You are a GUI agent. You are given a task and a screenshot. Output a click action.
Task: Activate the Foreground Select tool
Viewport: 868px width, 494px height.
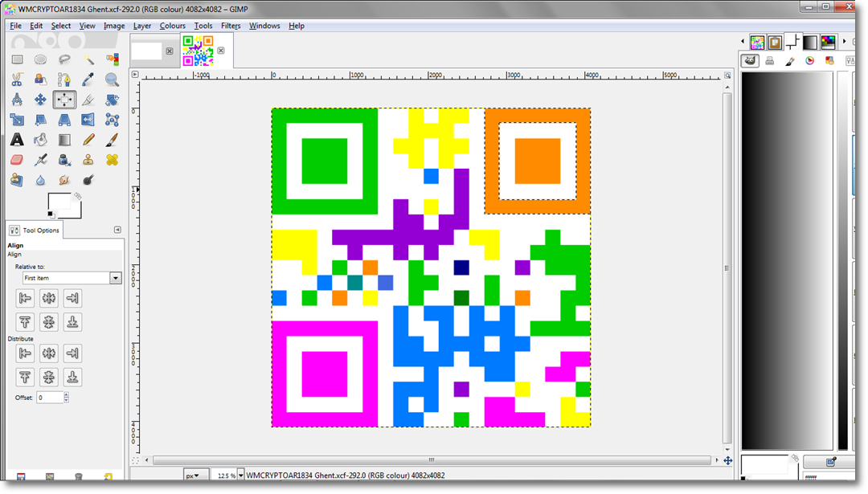coord(40,80)
